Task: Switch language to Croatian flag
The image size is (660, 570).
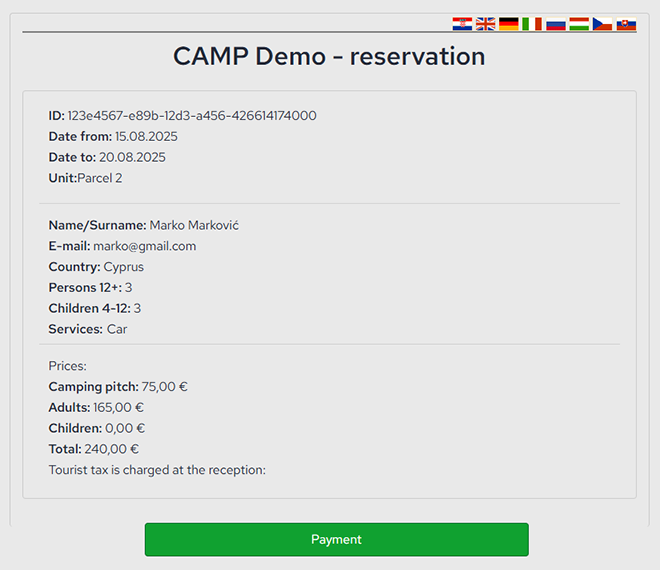Action: 462,24
